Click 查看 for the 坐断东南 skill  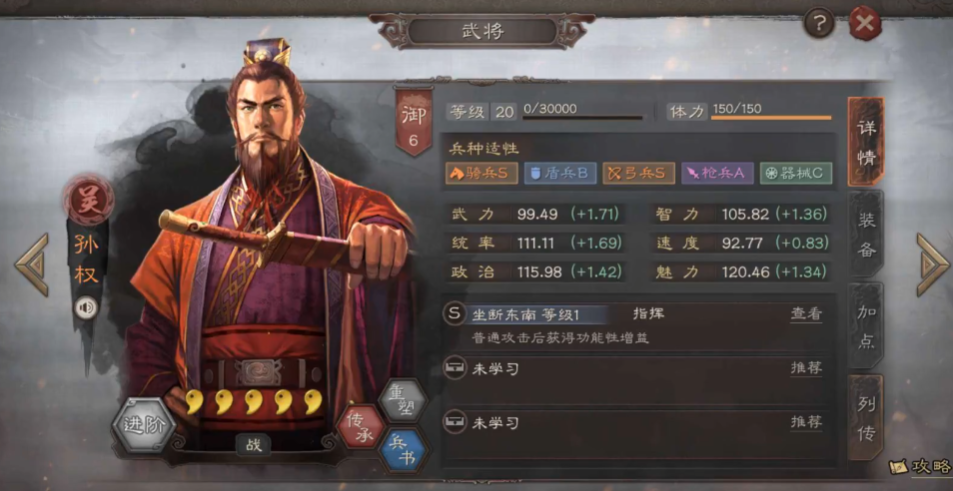tap(806, 314)
